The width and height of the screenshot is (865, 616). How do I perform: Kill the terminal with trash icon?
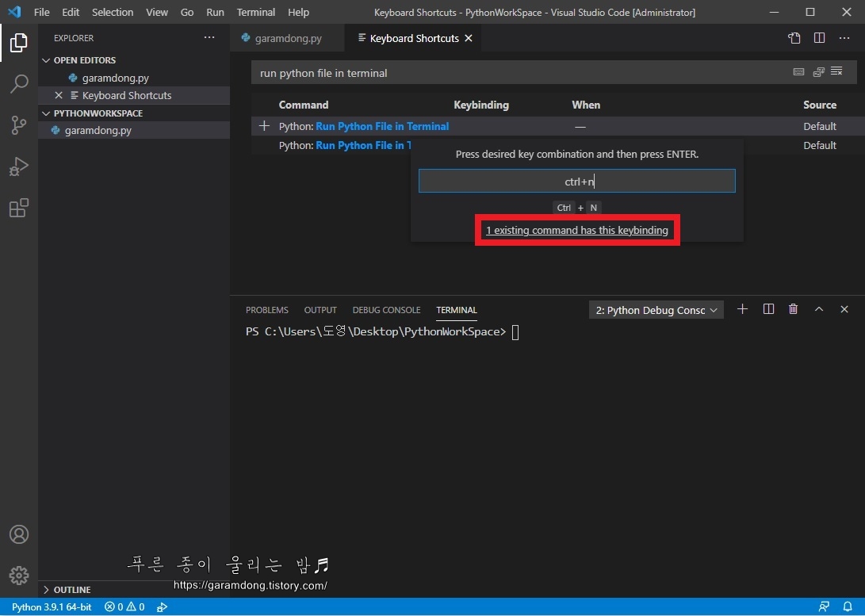point(794,309)
